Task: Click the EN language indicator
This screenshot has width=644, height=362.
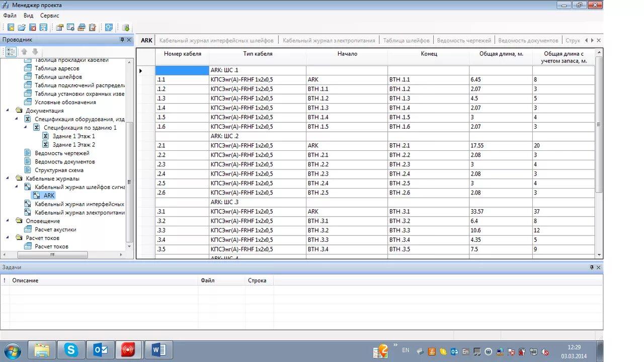Action: click(406, 350)
